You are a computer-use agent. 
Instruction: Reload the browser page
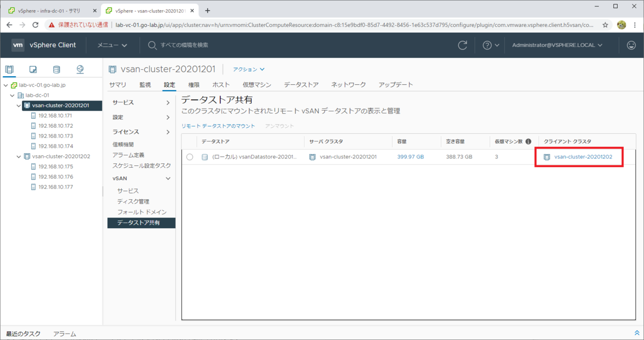(x=35, y=25)
